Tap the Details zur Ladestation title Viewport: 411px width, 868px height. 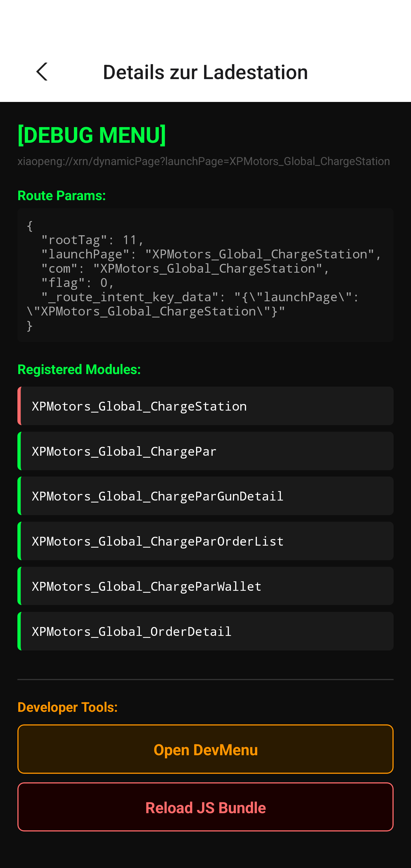[x=205, y=72]
